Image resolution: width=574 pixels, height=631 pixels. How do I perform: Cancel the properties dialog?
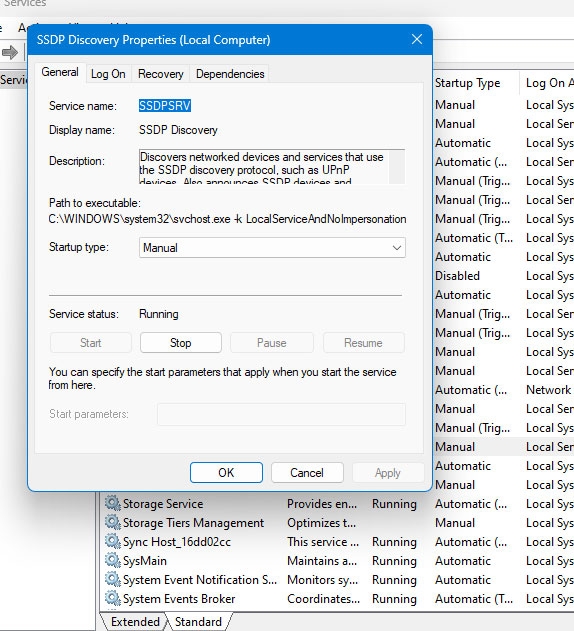[x=307, y=472]
